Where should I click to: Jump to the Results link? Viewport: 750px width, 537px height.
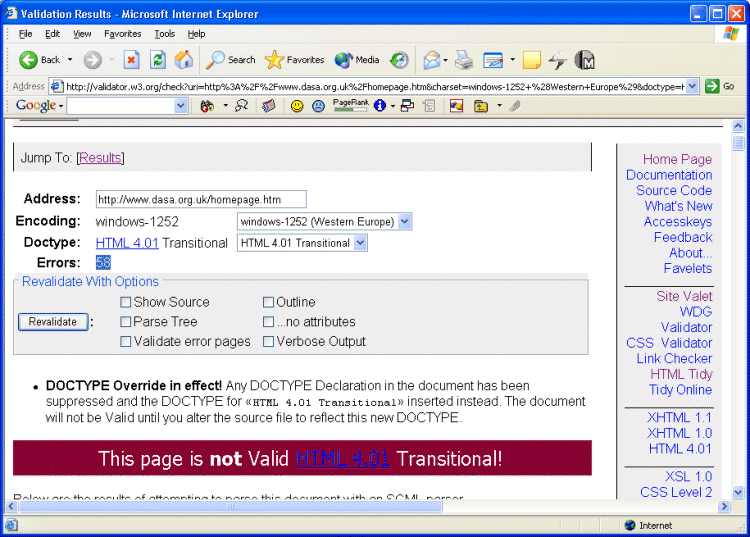(x=100, y=157)
